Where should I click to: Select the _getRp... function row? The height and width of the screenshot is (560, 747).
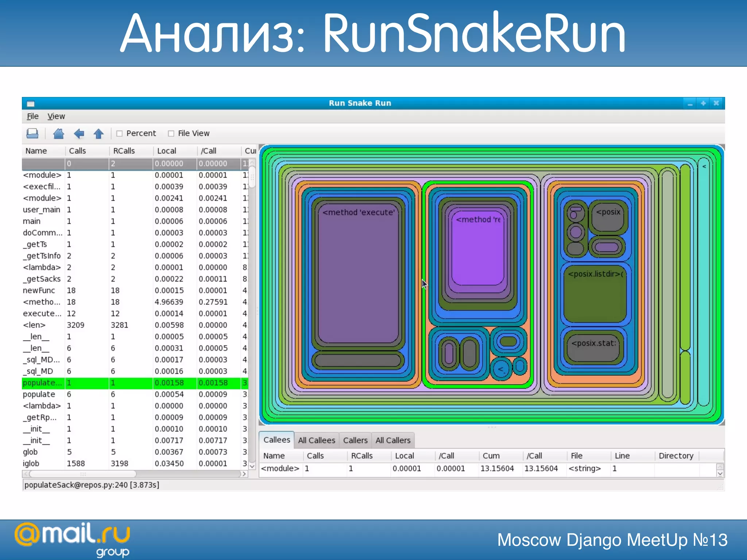coord(135,417)
